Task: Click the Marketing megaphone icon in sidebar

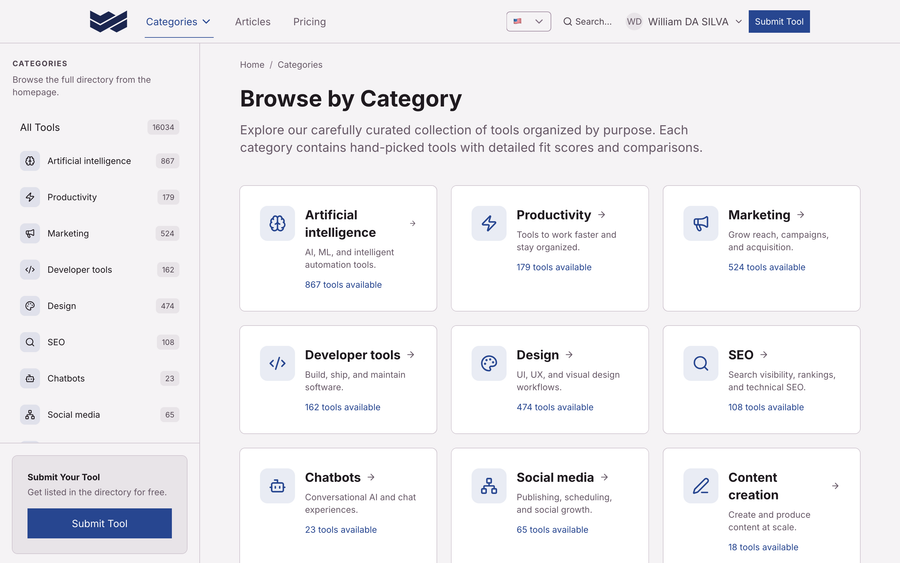Action: (30, 233)
